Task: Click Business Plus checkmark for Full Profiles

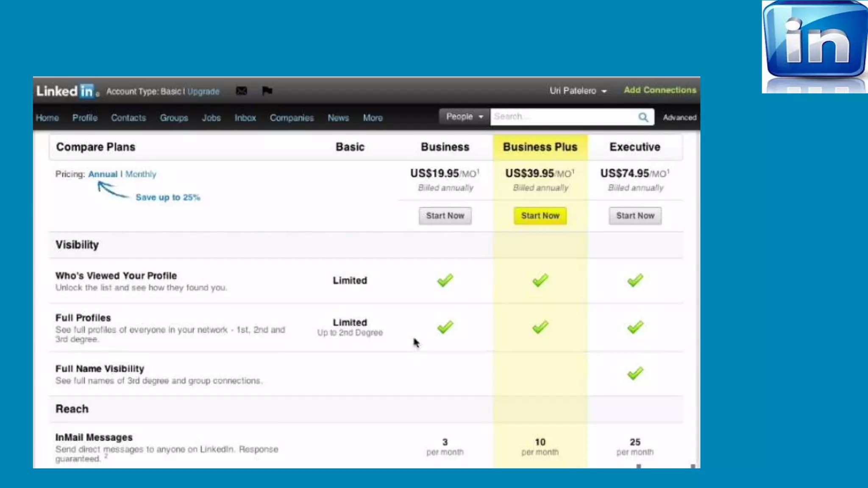Action: point(540,327)
